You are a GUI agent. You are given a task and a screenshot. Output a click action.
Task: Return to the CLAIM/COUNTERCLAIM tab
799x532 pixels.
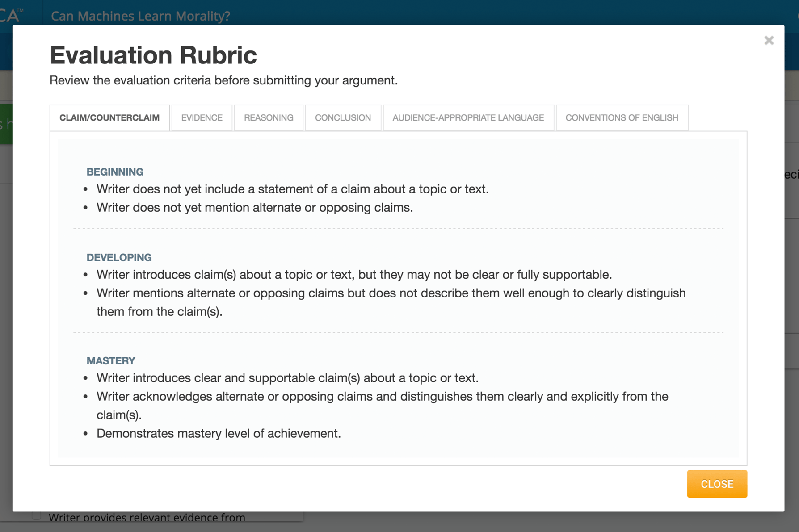click(x=109, y=117)
